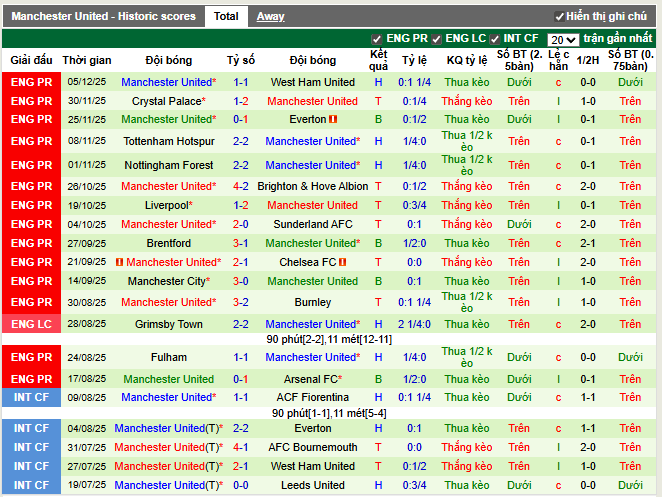Click the red card icon beside Chelsea FC
This screenshot has height=497, width=662.
coord(342,262)
